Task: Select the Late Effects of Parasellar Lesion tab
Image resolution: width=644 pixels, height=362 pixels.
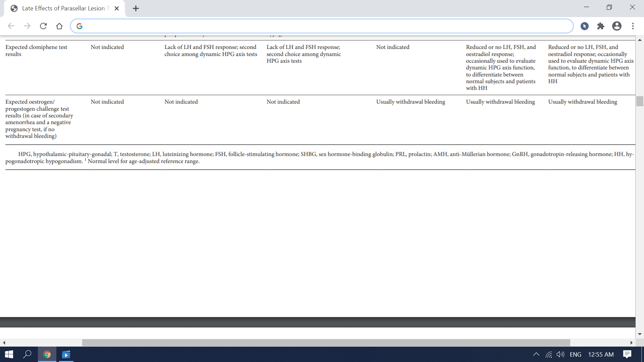Action: click(x=64, y=8)
